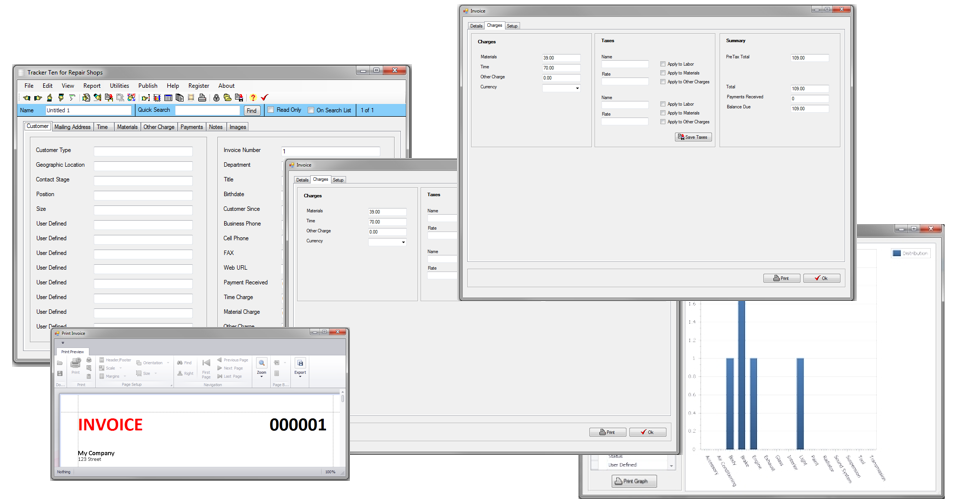The height and width of the screenshot is (500, 960).
Task: Switch to the Payments tab
Action: pos(192,127)
